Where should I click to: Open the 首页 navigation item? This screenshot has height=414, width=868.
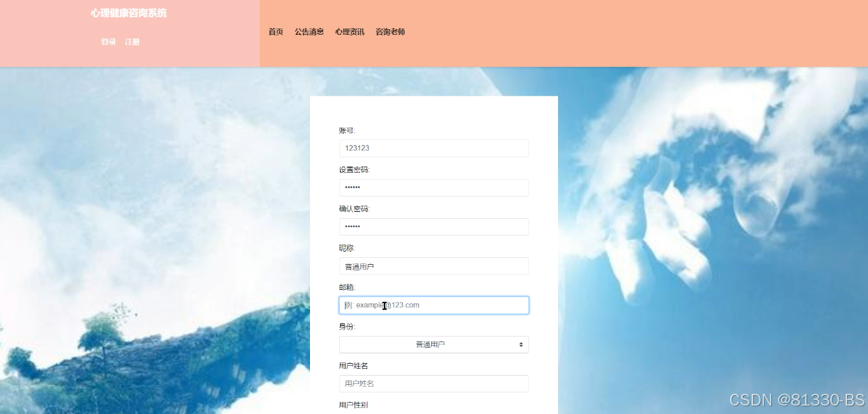276,32
